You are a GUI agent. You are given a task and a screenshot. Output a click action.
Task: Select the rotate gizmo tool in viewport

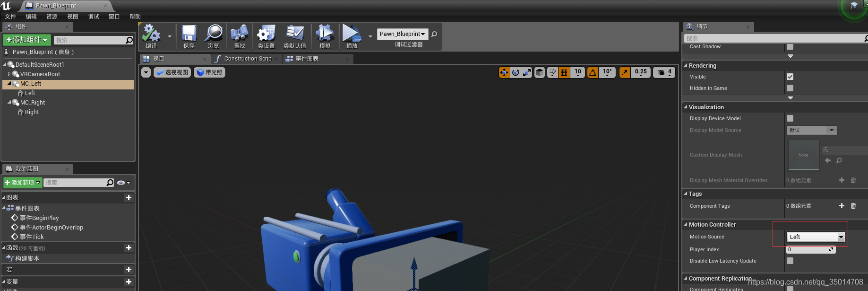click(x=516, y=72)
